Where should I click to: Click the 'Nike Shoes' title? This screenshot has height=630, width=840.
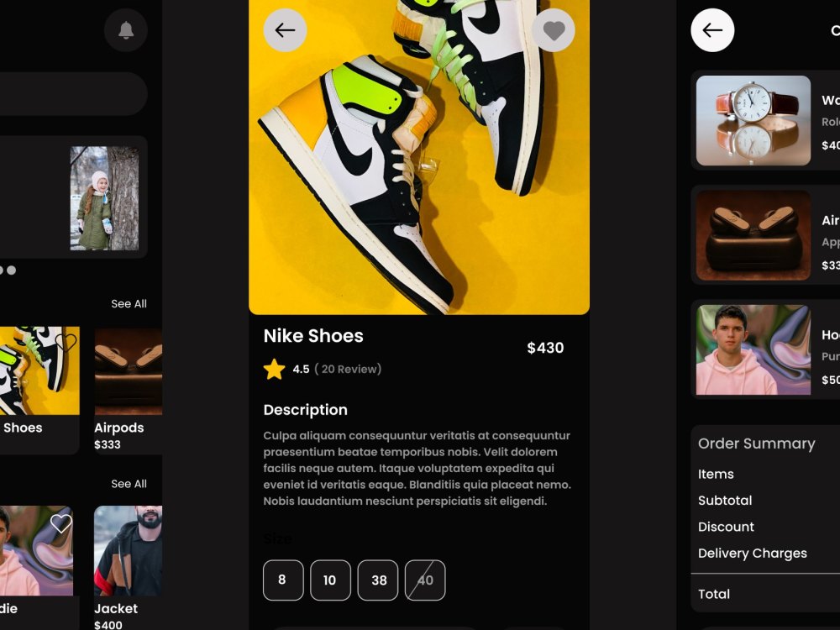coord(313,336)
